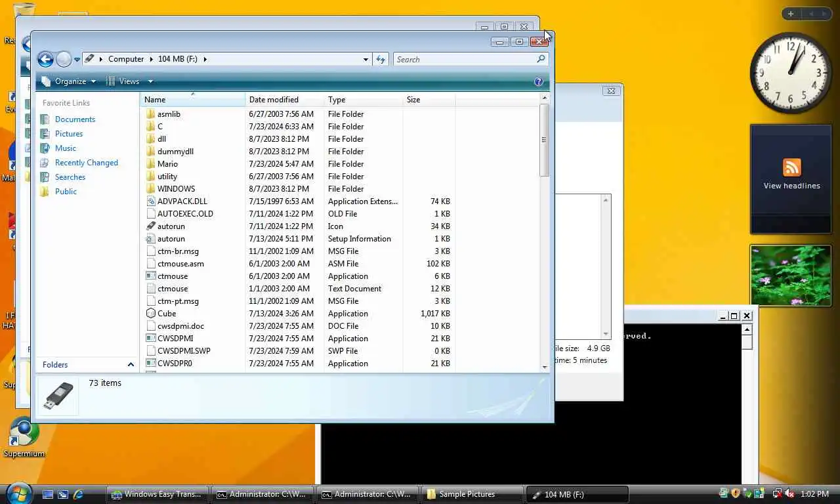
Task: Click the file list scrollbar up arrow
Action: click(x=545, y=98)
